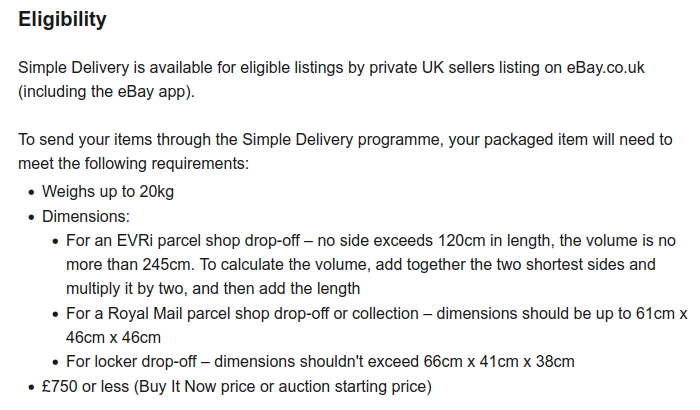Click the Eligibility heading

point(62,20)
